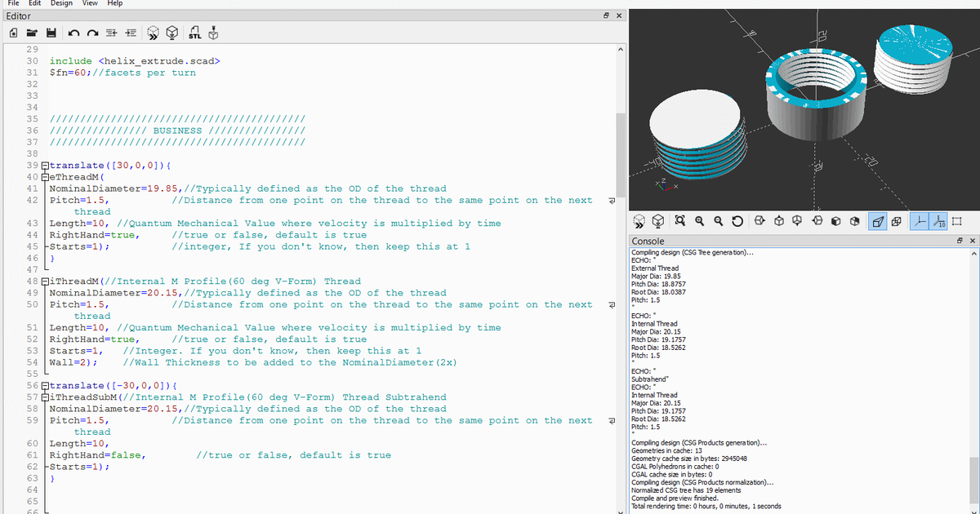Click 'Total rendering time' console line
The height and width of the screenshot is (514, 980).
706,506
